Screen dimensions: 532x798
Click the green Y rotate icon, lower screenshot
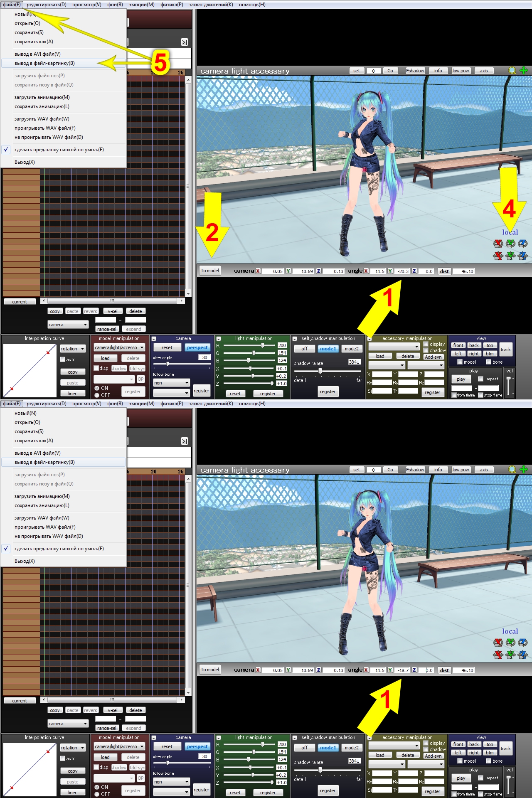click(x=510, y=643)
